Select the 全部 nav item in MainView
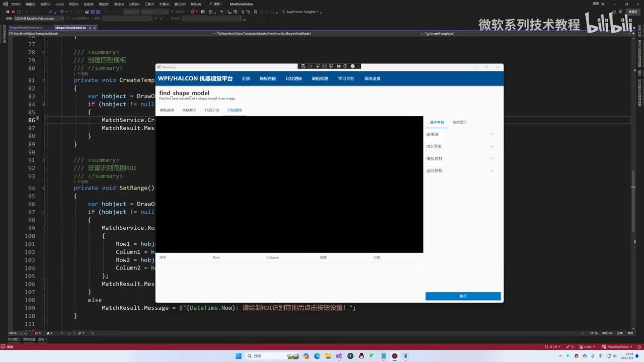This screenshot has height=362, width=644. point(246,78)
